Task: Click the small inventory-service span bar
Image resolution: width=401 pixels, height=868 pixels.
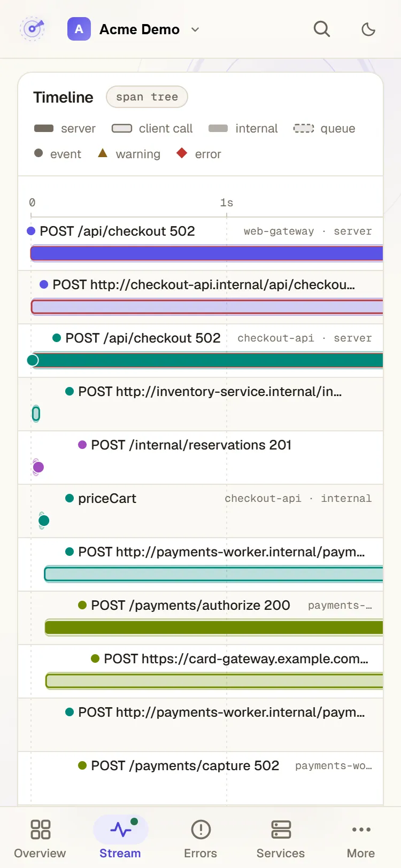Action: (x=36, y=414)
